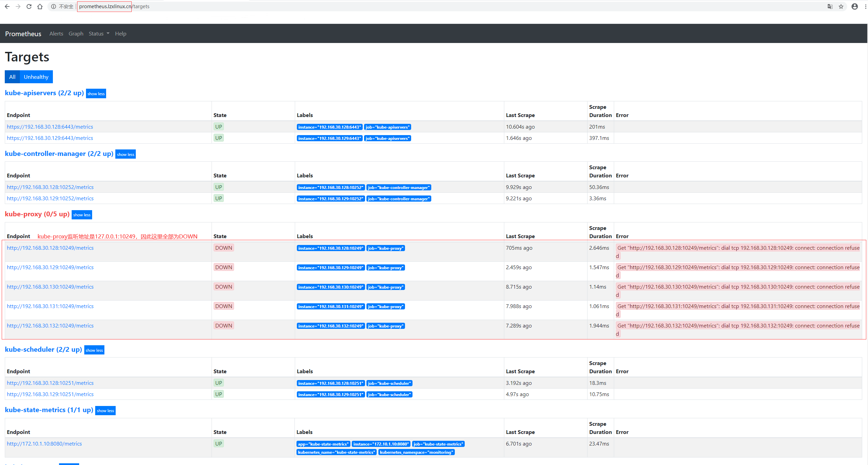Open http://192.168.30.128:10252/metrics endpoint
This screenshot has height=465, width=868.
click(x=50, y=187)
